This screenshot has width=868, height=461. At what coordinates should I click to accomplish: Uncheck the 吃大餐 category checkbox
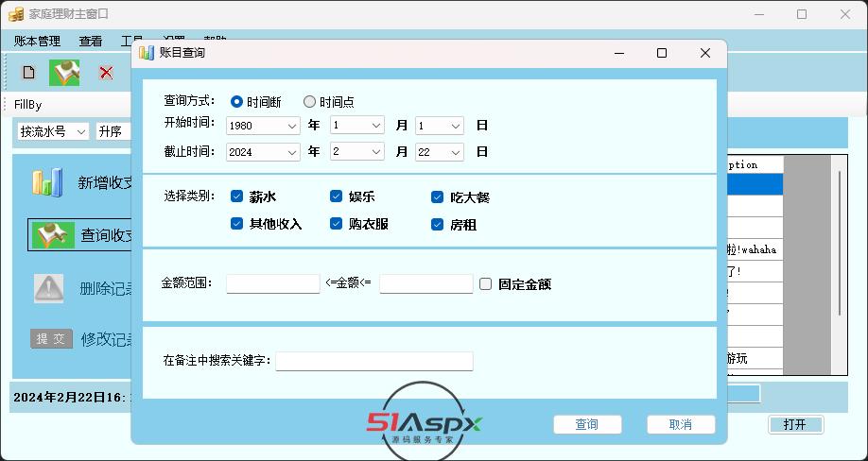(438, 197)
